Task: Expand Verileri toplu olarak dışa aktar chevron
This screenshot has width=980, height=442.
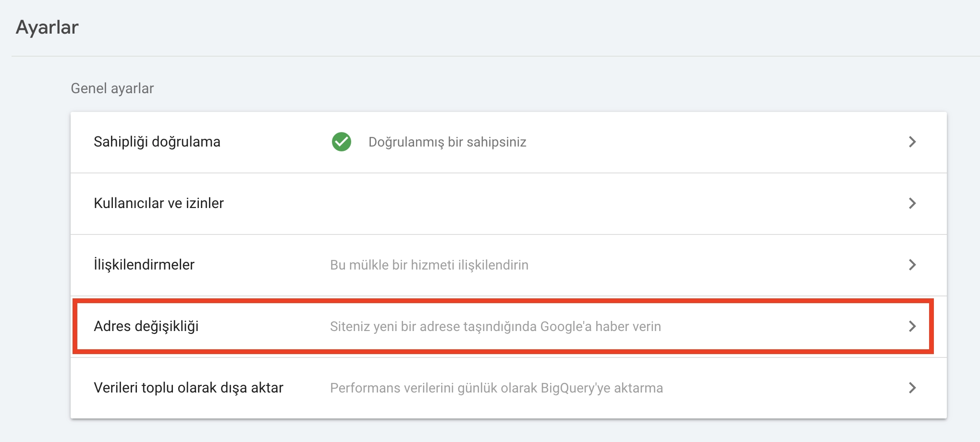Action: pyautogui.click(x=912, y=388)
